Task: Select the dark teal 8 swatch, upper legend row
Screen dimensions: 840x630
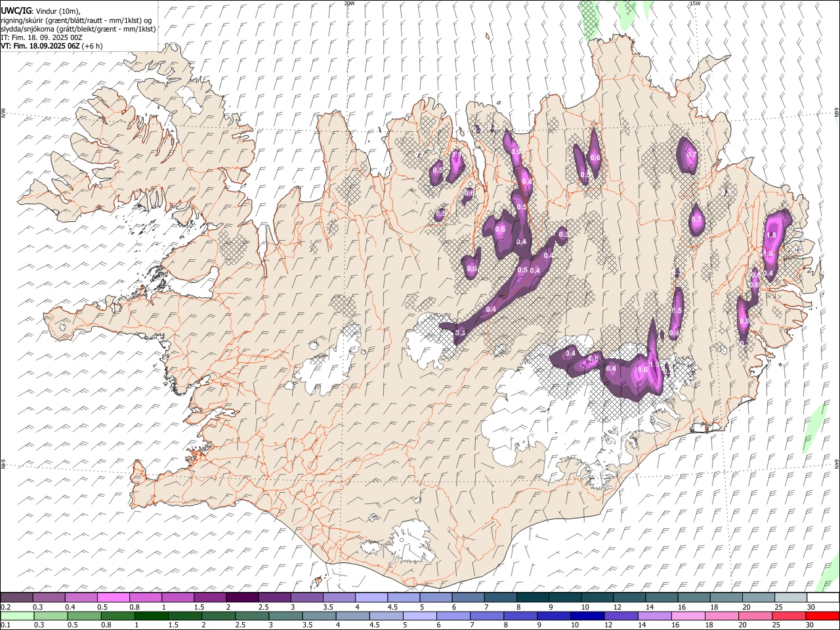Action: (x=533, y=598)
